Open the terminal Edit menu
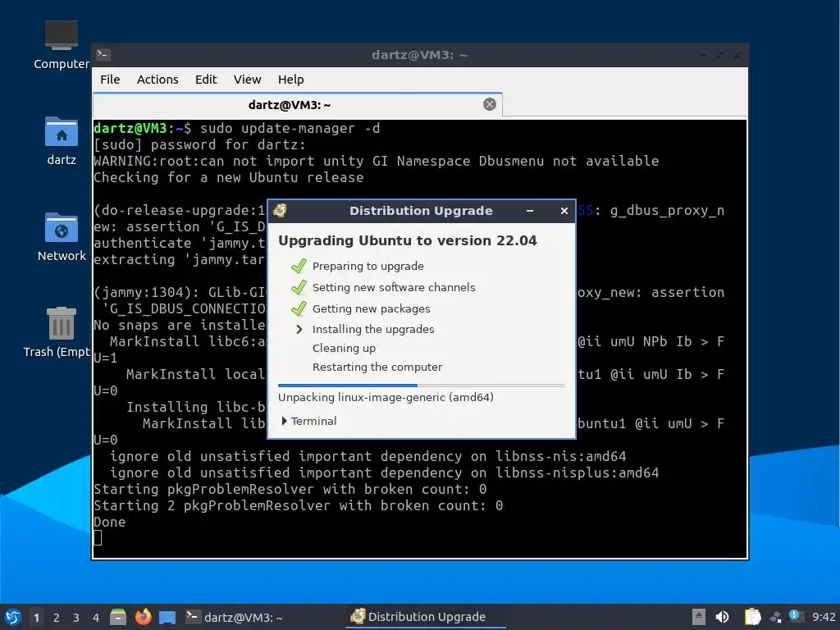 [x=206, y=80]
